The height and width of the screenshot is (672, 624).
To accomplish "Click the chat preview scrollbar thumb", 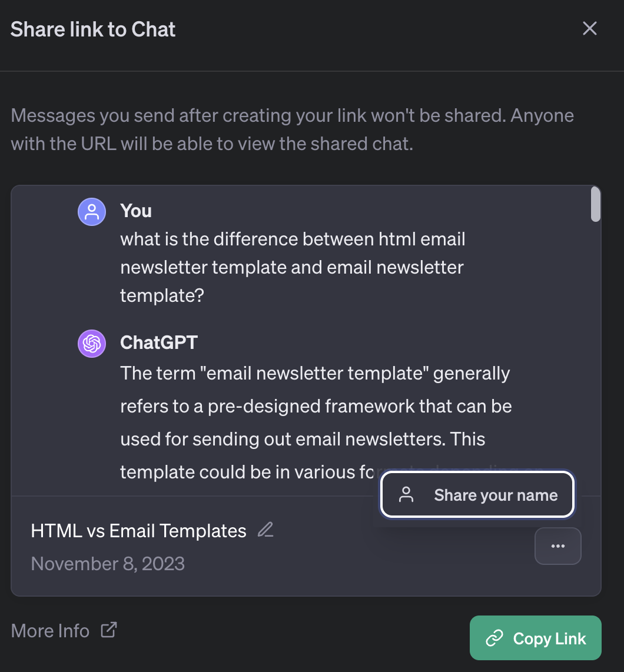I will click(x=595, y=204).
